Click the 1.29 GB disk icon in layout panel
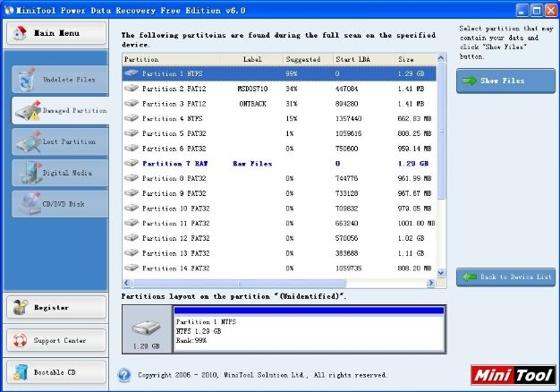560x392 pixels. click(x=147, y=328)
